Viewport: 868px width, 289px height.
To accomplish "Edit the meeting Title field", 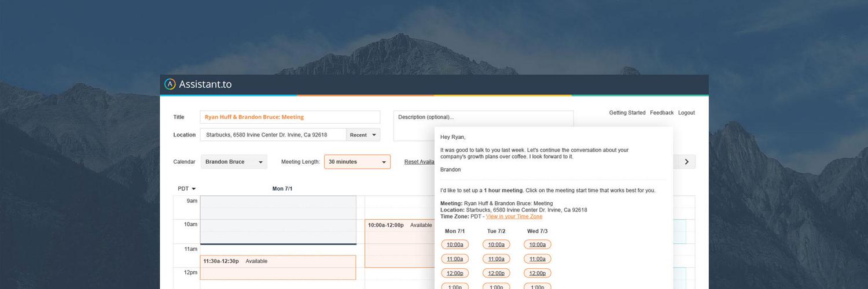I will [290, 117].
